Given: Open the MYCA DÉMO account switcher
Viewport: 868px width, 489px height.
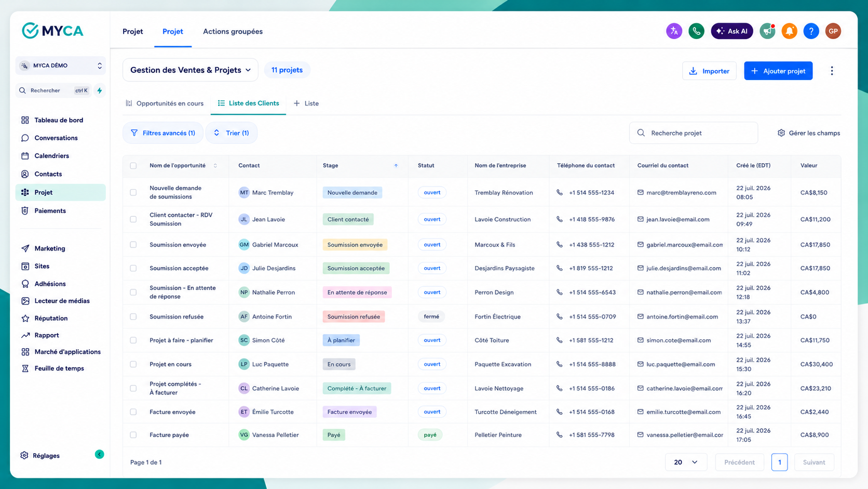Looking at the screenshot, I should (x=60, y=65).
